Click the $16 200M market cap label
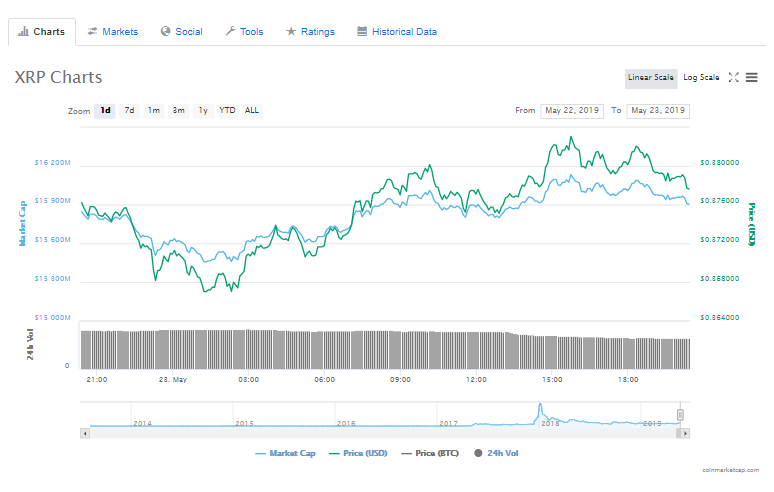This screenshot has width=774, height=492. coord(52,163)
